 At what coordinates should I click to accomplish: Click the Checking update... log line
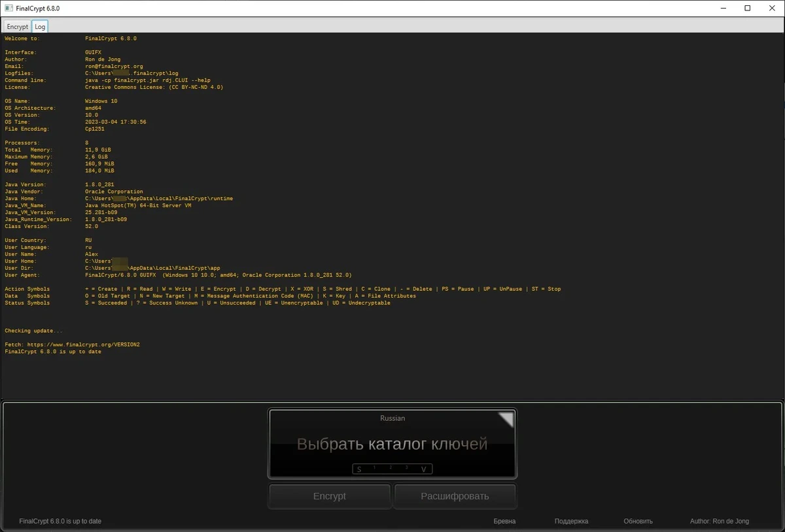click(34, 331)
